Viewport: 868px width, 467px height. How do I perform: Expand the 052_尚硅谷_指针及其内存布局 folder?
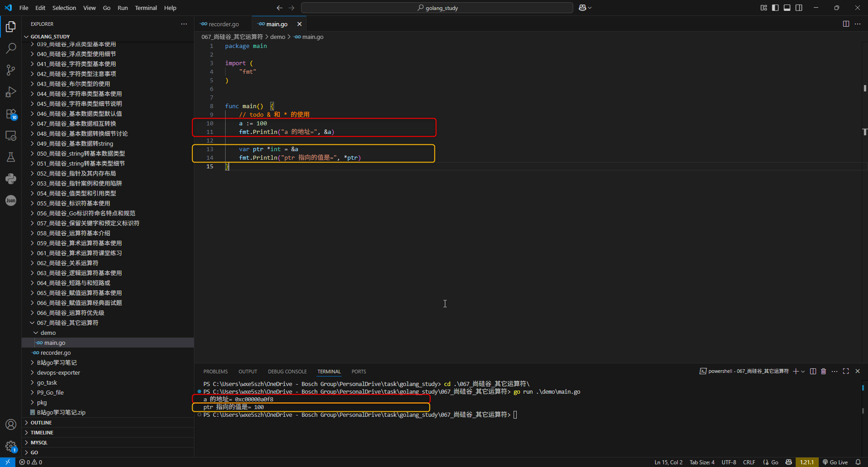[x=108, y=173]
